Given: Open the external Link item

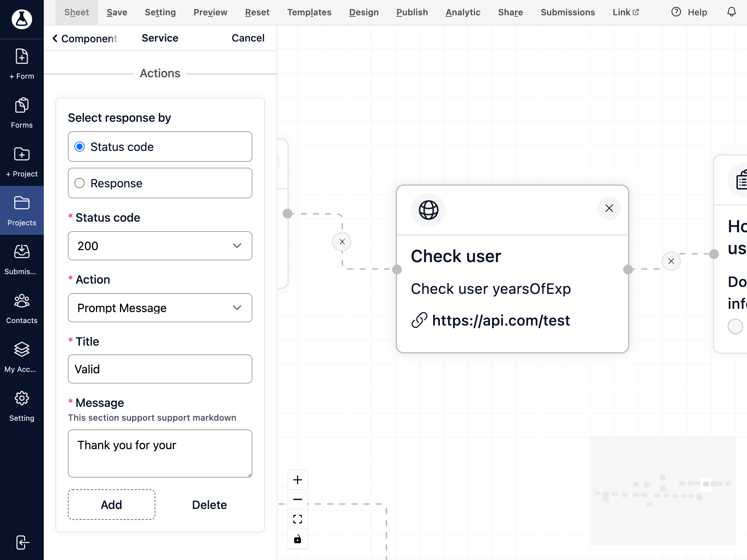Looking at the screenshot, I should tap(626, 12).
